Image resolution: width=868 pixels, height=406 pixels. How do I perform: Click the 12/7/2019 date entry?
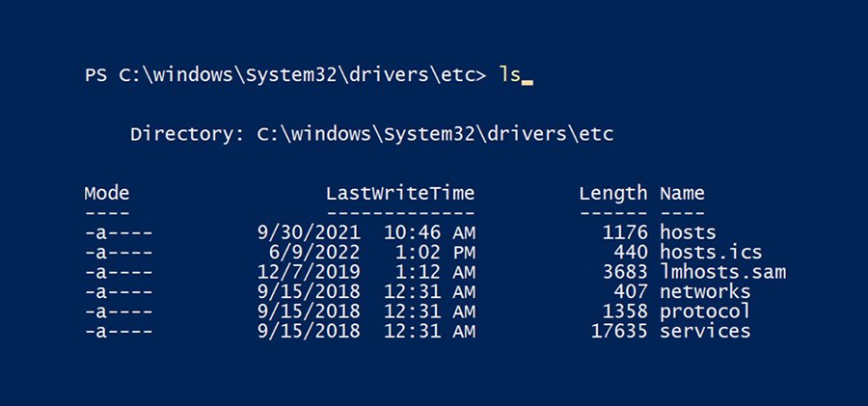click(x=309, y=272)
